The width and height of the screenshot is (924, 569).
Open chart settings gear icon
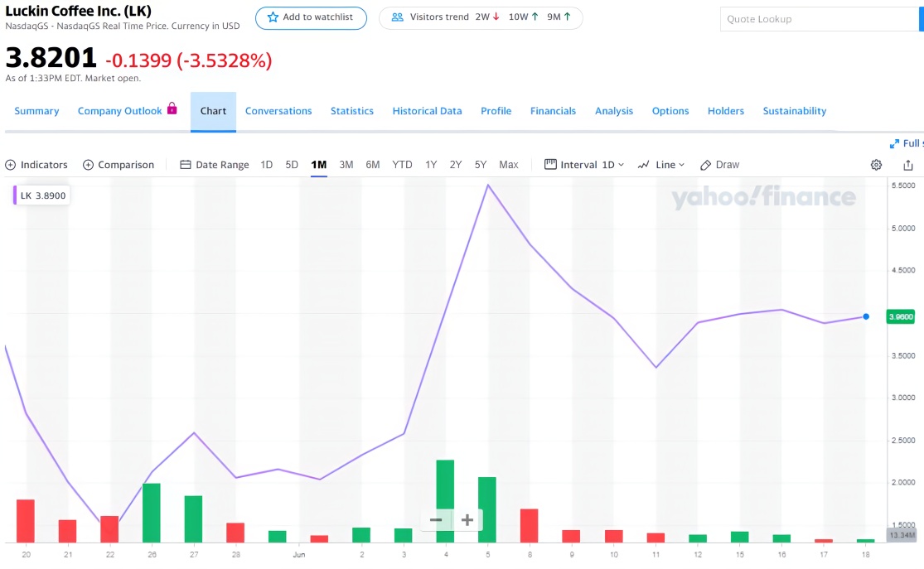coord(876,165)
